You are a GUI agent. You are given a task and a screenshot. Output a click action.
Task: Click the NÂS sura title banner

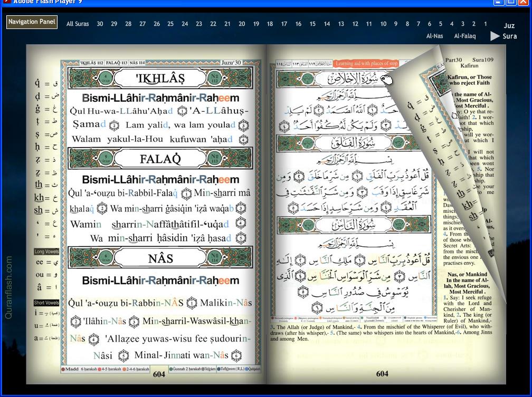click(160, 258)
